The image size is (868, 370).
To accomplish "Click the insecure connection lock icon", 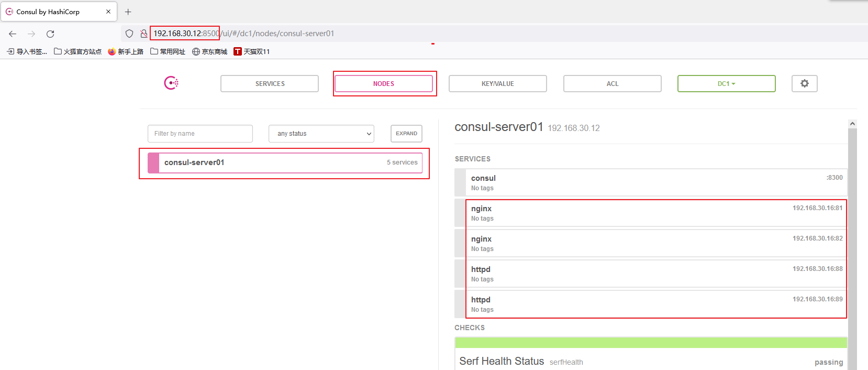I will tap(143, 34).
